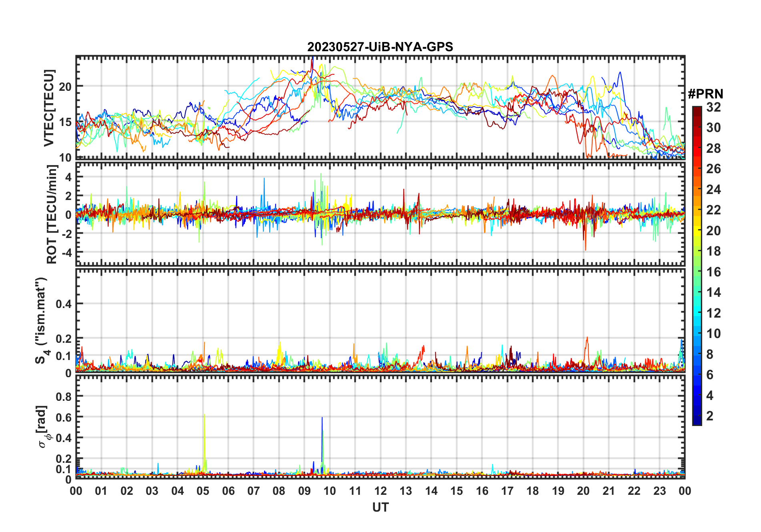
Task: Click the plot title 20230527-UiB-NYA-GPS
Action: click(380, 47)
